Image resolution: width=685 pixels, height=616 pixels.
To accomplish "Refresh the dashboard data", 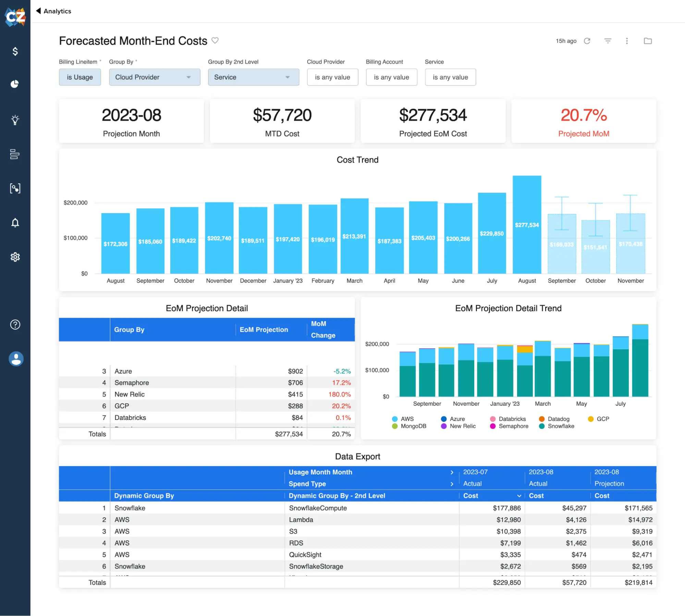I will [x=587, y=41].
